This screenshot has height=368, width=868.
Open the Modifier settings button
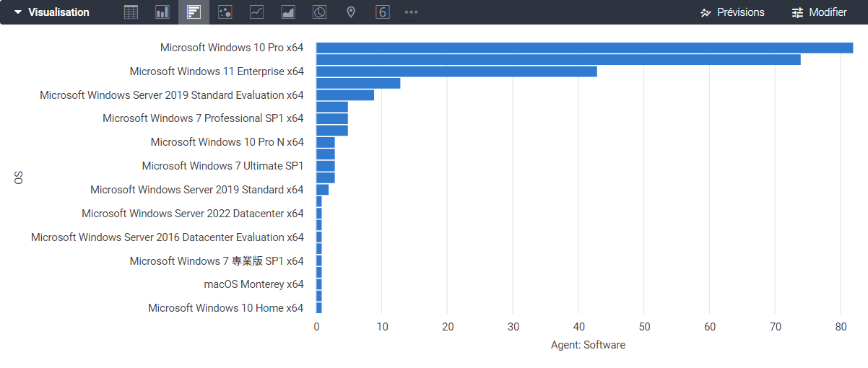pyautogui.click(x=820, y=12)
